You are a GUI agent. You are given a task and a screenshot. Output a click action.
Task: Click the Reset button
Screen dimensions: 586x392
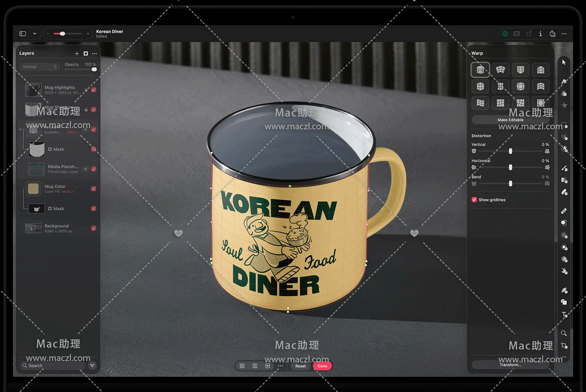pyautogui.click(x=300, y=366)
